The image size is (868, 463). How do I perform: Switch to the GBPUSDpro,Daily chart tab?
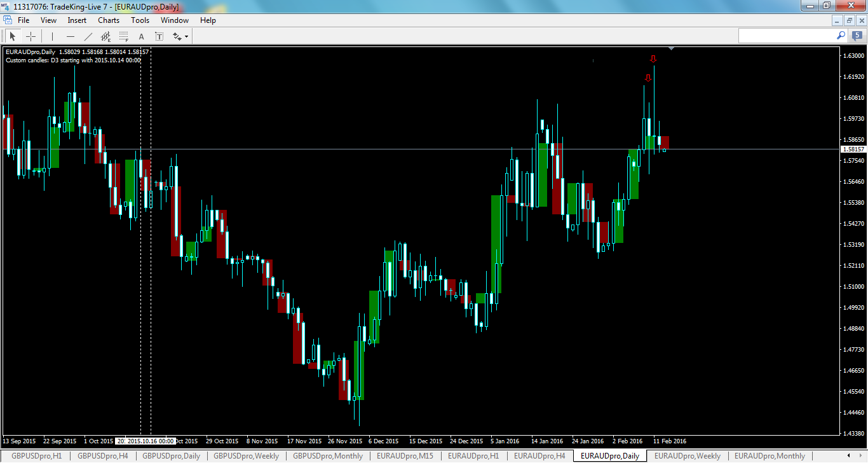[171, 456]
